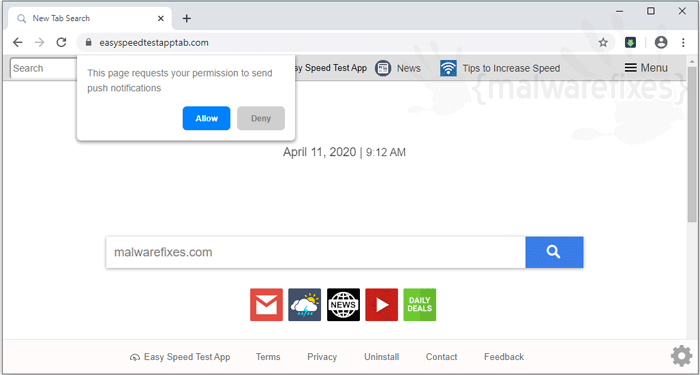Open the green download extension icon
700x375 pixels.
point(630,42)
